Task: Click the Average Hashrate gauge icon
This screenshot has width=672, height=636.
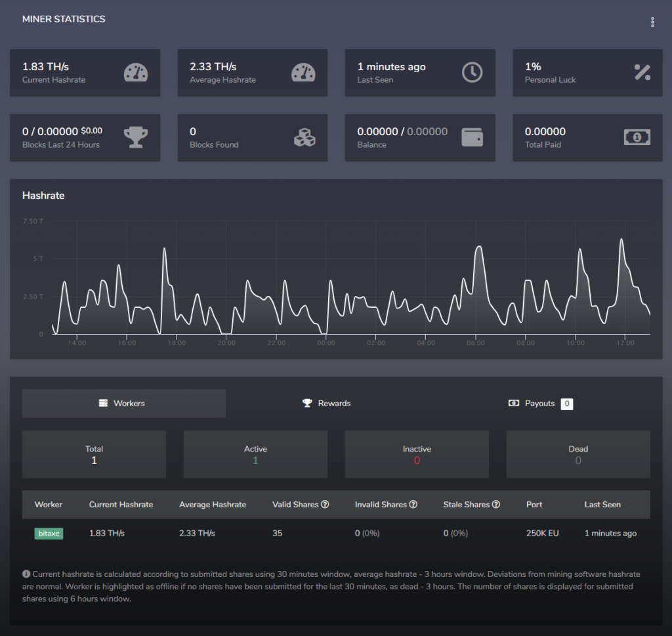Action: pos(303,72)
